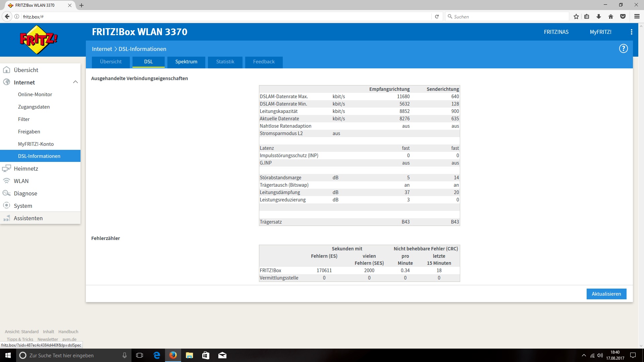Viewport: 644px width, 362px height.
Task: Click the Pocket icon in toolbar
Action: pos(623,16)
